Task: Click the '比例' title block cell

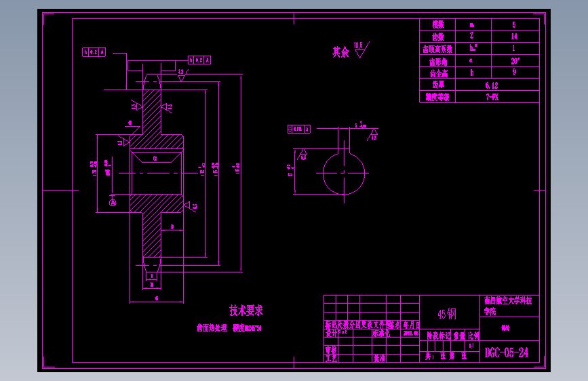Action: point(473,336)
